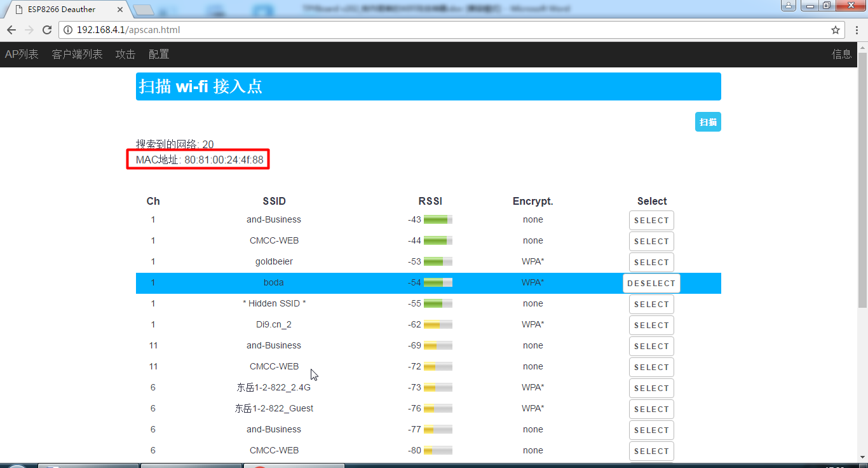
Task: Open a new browser tab
Action: [144, 10]
